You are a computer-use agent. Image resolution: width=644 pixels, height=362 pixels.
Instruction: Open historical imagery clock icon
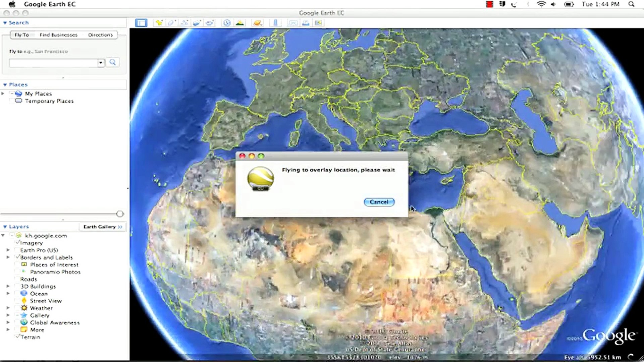click(x=227, y=23)
